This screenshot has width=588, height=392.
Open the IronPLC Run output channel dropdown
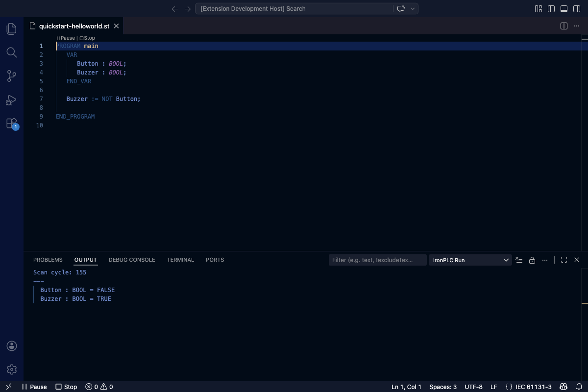pyautogui.click(x=469, y=260)
